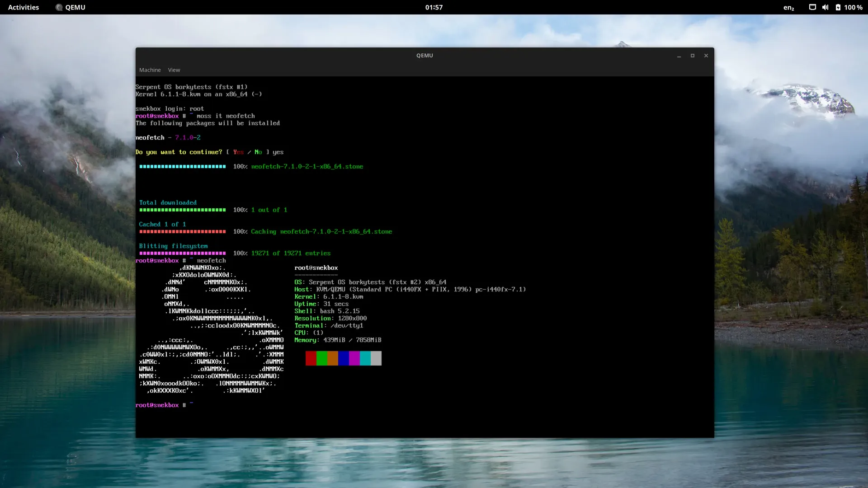Screen dimensions: 868x488
Task: Click the battery icon in top bar
Action: [x=838, y=7]
